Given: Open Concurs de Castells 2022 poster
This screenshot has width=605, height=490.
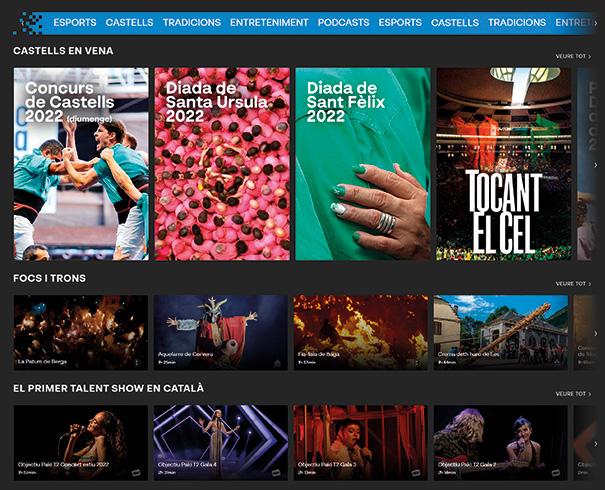Looking at the screenshot, I should click(x=81, y=164).
